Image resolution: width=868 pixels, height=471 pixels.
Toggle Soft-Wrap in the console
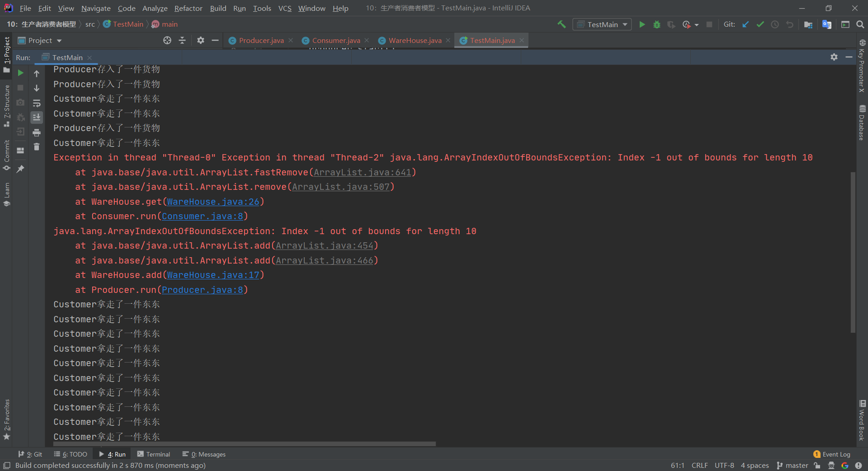point(37,103)
